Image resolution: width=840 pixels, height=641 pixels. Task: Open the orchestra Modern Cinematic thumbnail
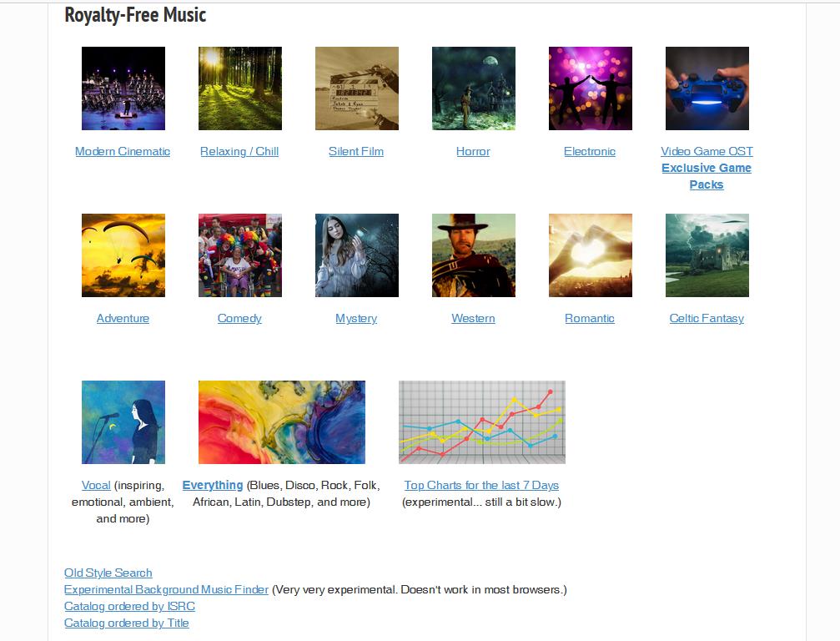point(123,88)
